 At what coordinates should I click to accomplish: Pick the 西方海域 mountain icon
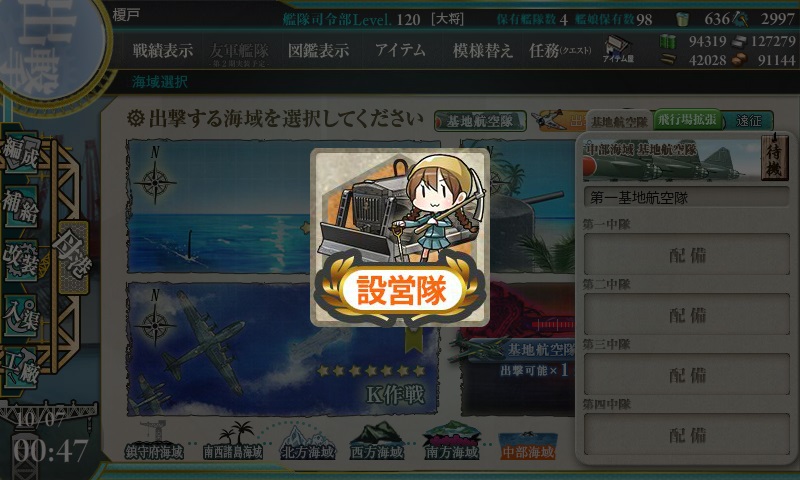point(377,441)
